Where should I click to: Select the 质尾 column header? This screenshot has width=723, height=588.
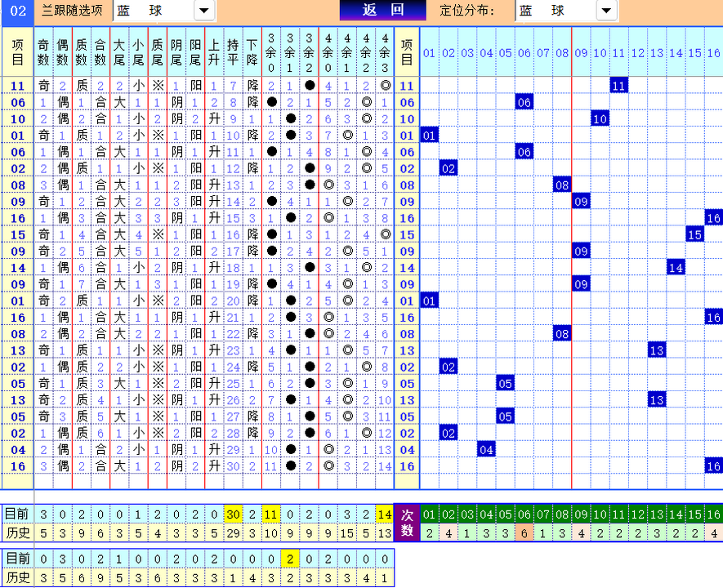pyautogui.click(x=157, y=51)
